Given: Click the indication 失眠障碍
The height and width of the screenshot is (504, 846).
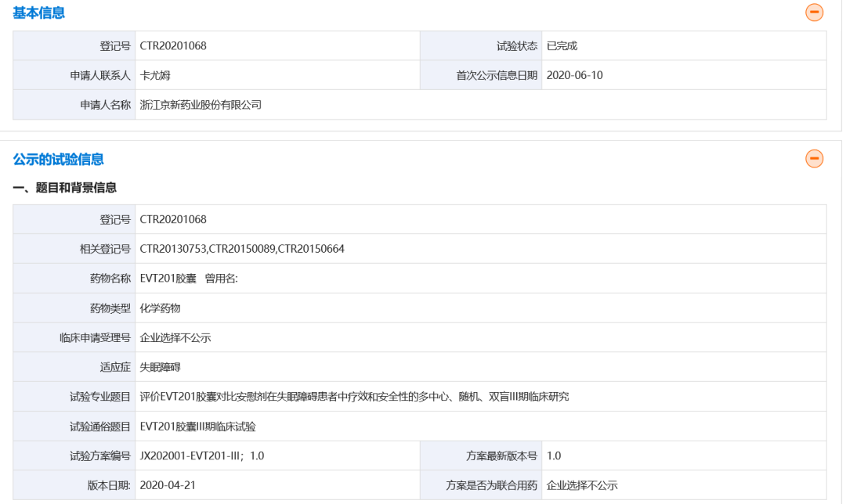Looking at the screenshot, I should pos(161,367).
